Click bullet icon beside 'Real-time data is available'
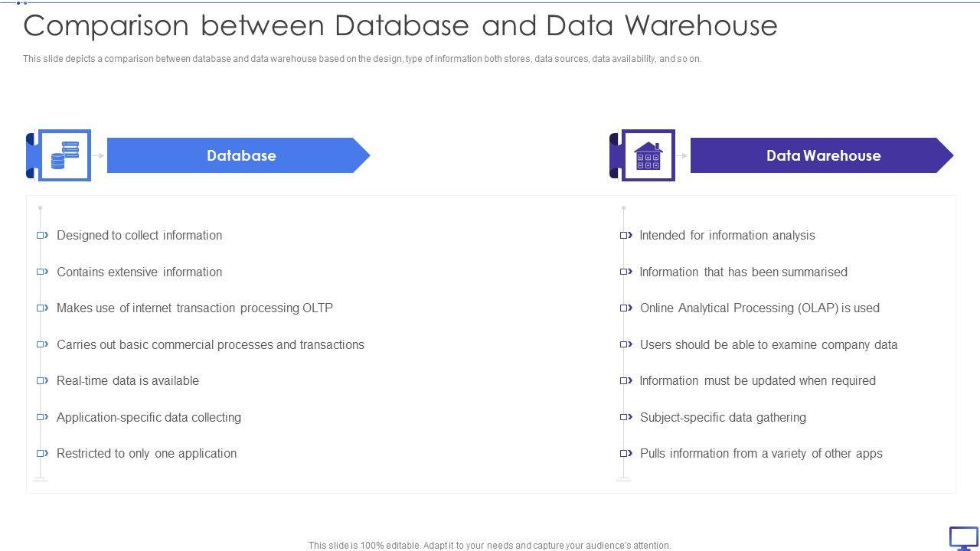This screenshot has height=551, width=980. pyautogui.click(x=43, y=380)
